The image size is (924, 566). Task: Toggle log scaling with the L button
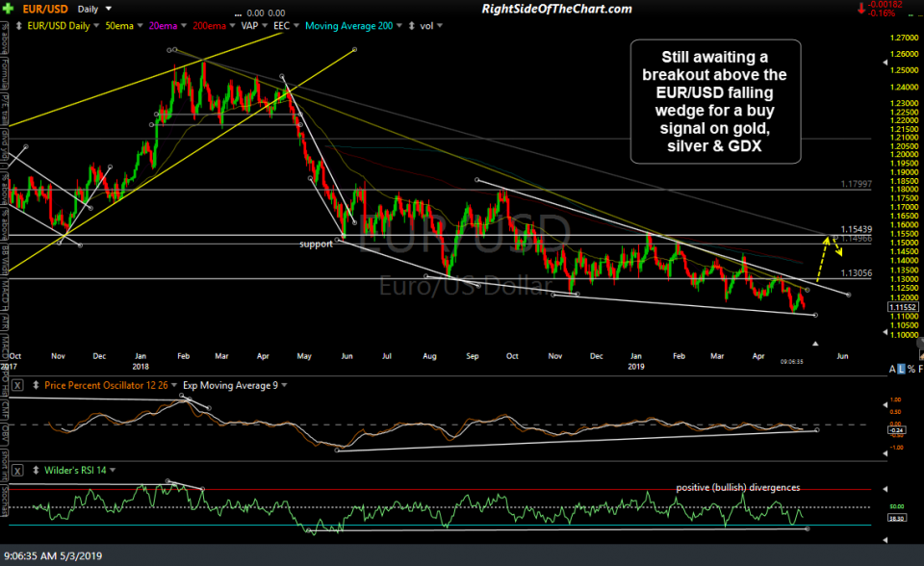[x=901, y=368]
